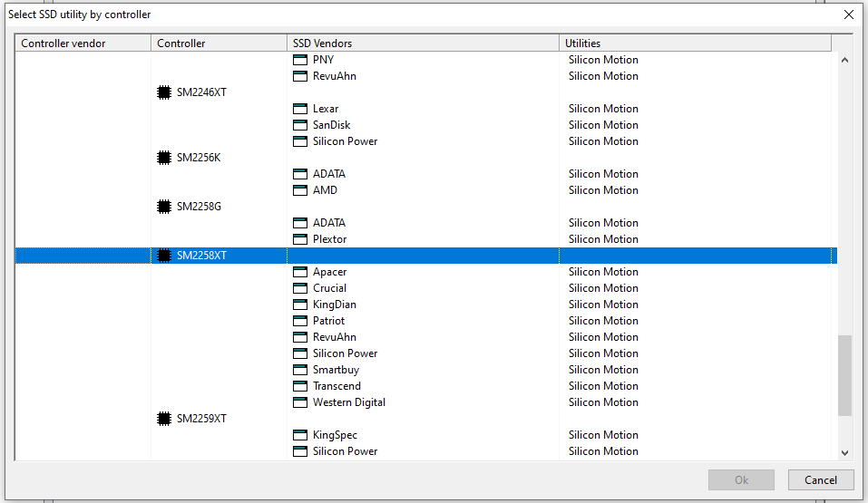This screenshot has width=868, height=503.
Task: Click Silicon Motion utility in the Lexar row
Action: point(603,109)
